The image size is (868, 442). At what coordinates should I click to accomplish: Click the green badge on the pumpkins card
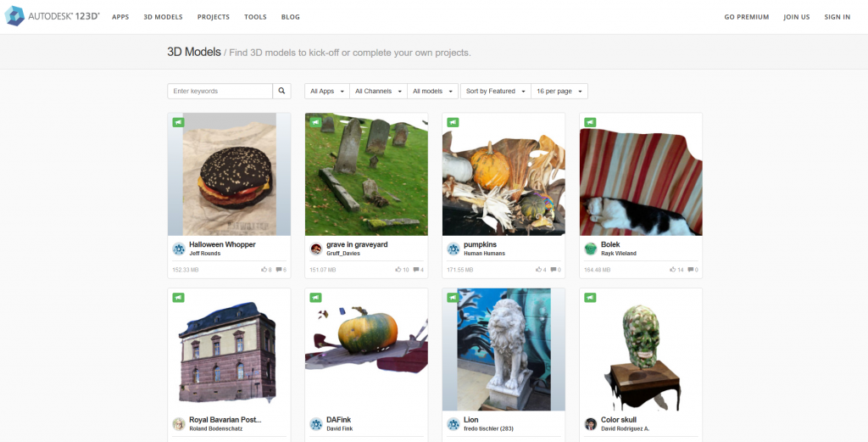tap(453, 122)
